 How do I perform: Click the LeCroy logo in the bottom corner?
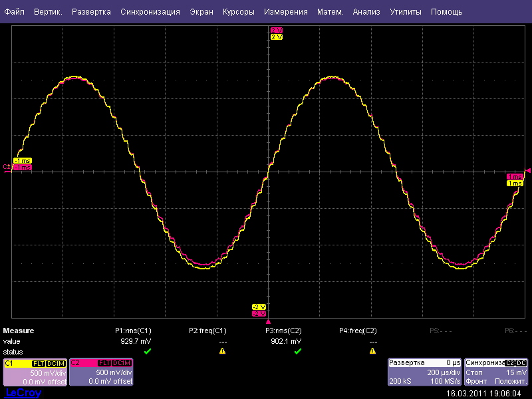23,393
